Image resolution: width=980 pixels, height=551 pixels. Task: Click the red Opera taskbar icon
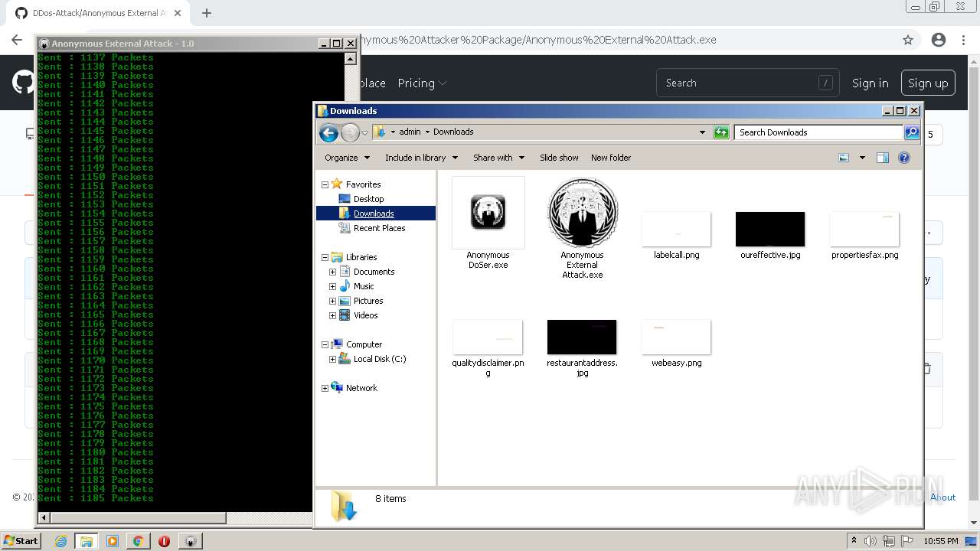point(164,541)
